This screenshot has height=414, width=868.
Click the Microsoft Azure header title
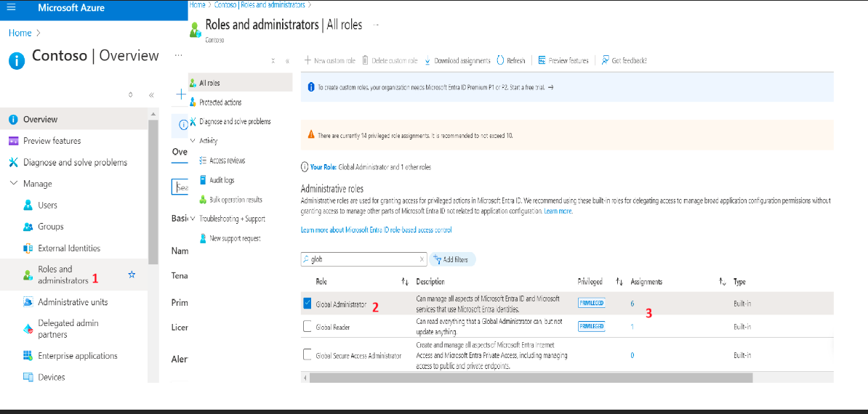tap(71, 8)
